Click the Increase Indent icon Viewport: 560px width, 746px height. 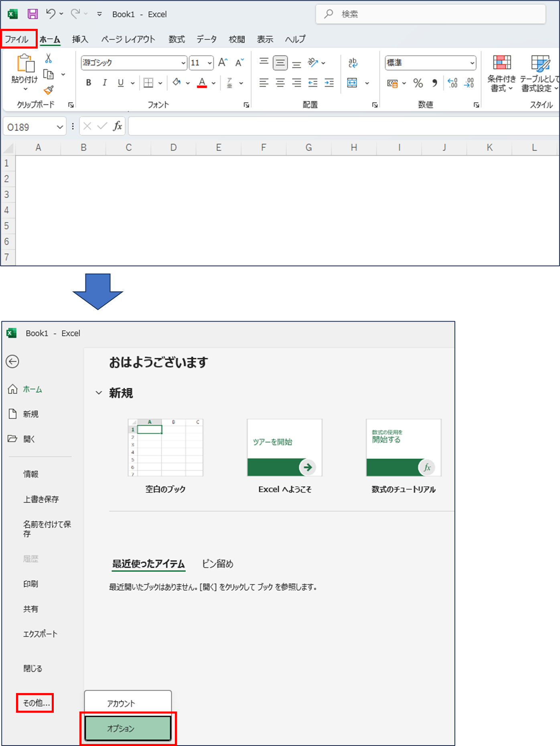point(329,83)
